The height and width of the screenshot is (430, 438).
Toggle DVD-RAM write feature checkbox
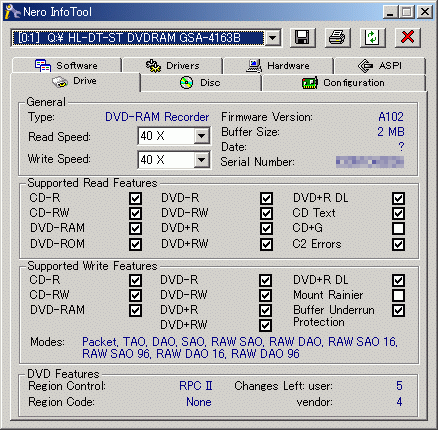pyautogui.click(x=135, y=310)
